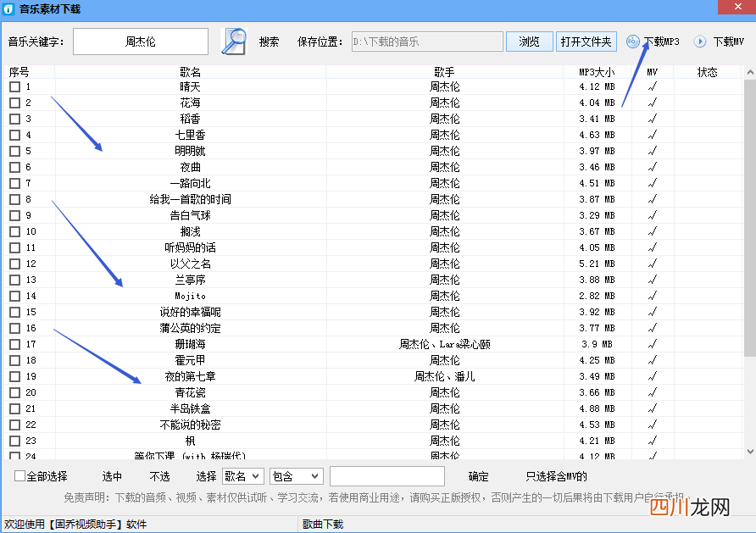The image size is (756, 533).
Task: Click the 状态 column header
Action: pos(708,72)
